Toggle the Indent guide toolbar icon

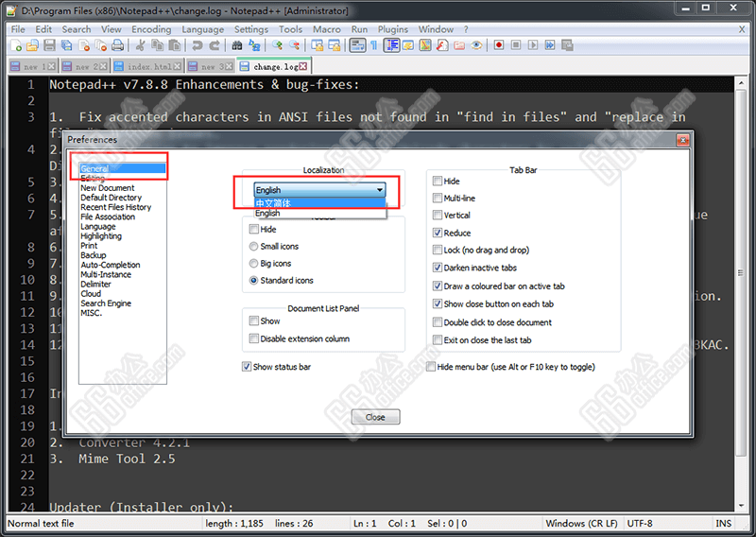(391, 45)
